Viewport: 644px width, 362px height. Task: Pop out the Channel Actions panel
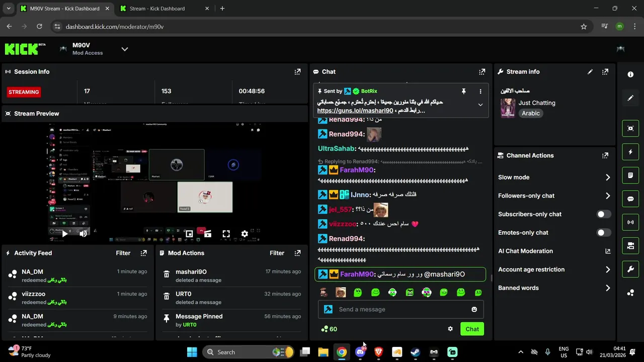pos(605,155)
